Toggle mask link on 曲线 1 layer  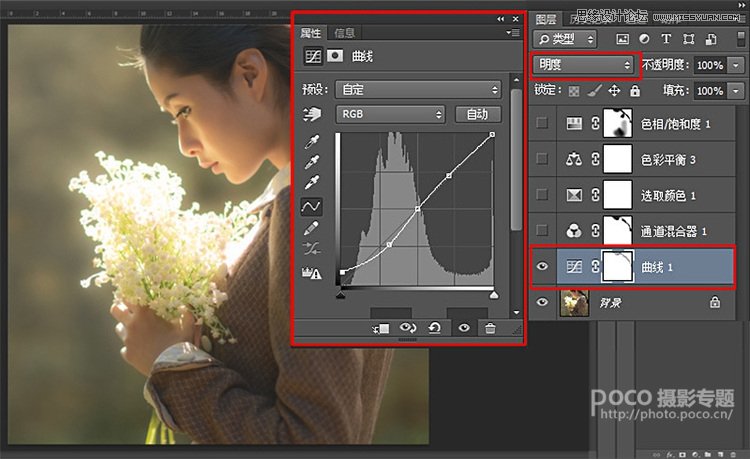tap(595, 266)
